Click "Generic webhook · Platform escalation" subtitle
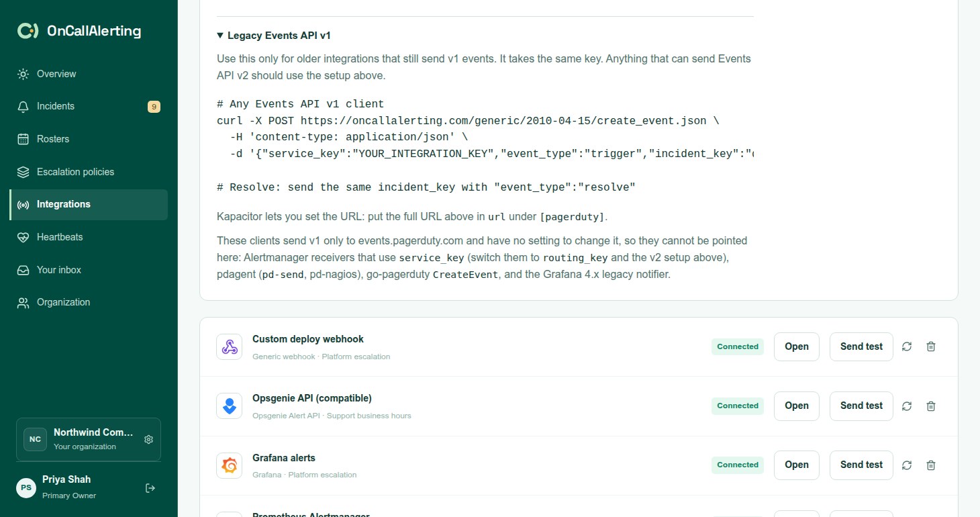Viewport: 980px width, 517px height. pyautogui.click(x=321, y=357)
